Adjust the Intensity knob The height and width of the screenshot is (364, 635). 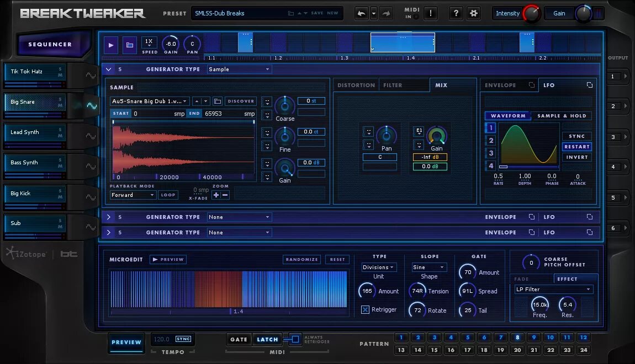point(531,13)
